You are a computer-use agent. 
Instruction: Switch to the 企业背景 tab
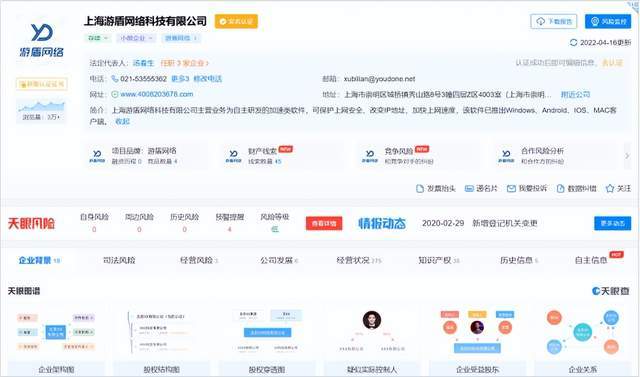pos(39,260)
